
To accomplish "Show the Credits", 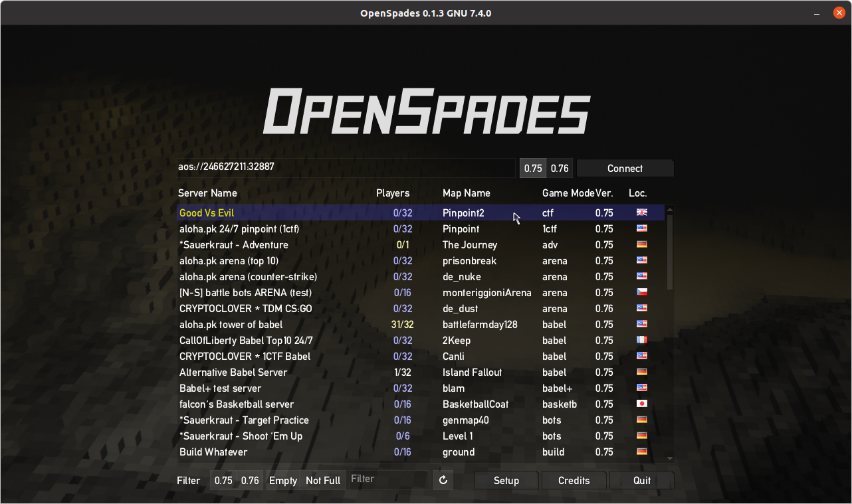I will coord(574,480).
